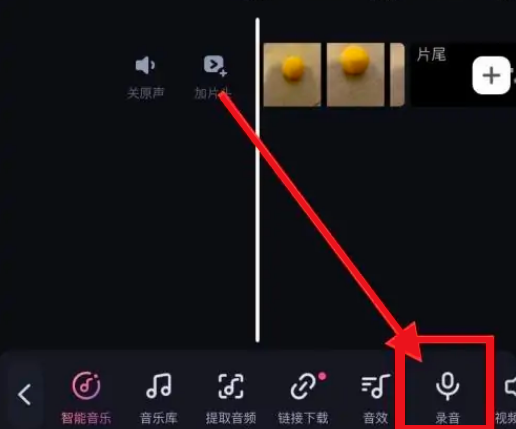This screenshot has width=516, height=429.
Task: Mute original sound with 关原声 speaker
Action: click(x=145, y=65)
